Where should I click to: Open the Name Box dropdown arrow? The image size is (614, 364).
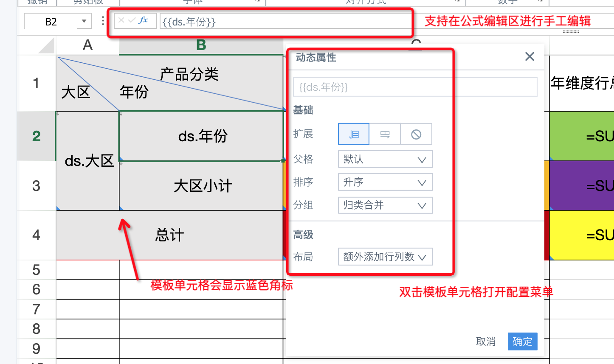click(x=84, y=21)
